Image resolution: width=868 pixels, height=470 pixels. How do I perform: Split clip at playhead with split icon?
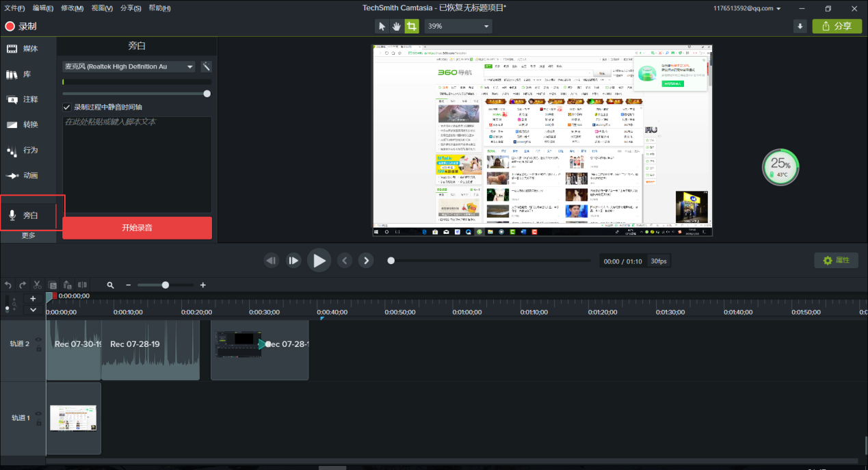tap(83, 285)
